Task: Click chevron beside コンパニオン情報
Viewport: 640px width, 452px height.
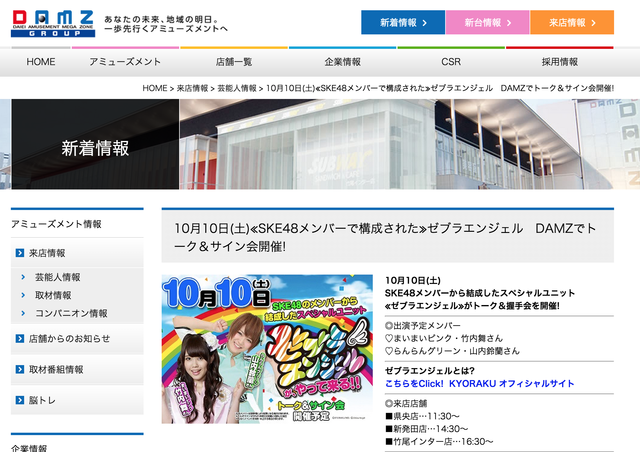Action: click(x=23, y=313)
